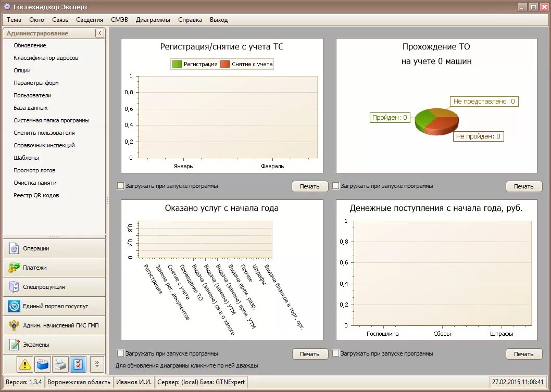Open Параметры форм item
Screen dimensions: 551x392
(x=36, y=83)
